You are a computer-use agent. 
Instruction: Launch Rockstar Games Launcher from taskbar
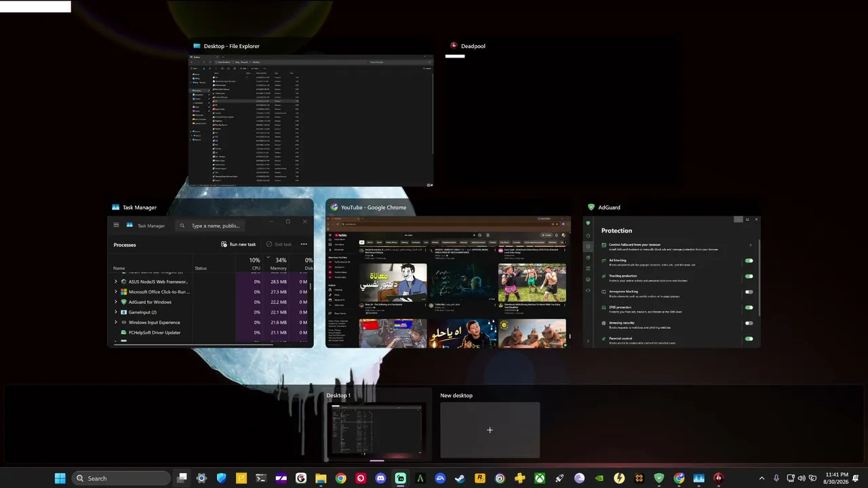479,479
